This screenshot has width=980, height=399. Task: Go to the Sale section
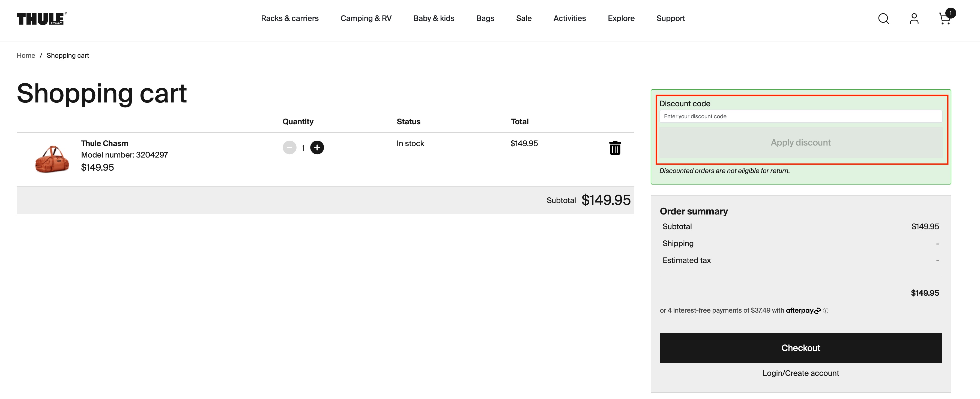pos(524,18)
